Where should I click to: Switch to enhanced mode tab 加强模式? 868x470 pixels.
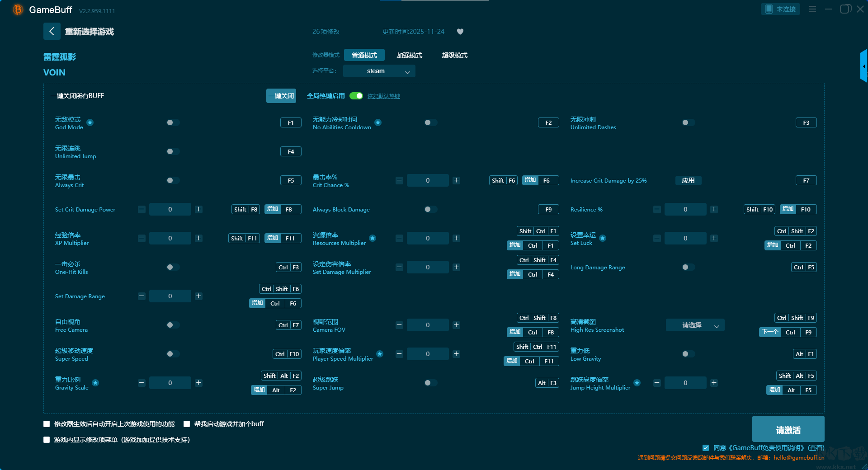410,55
